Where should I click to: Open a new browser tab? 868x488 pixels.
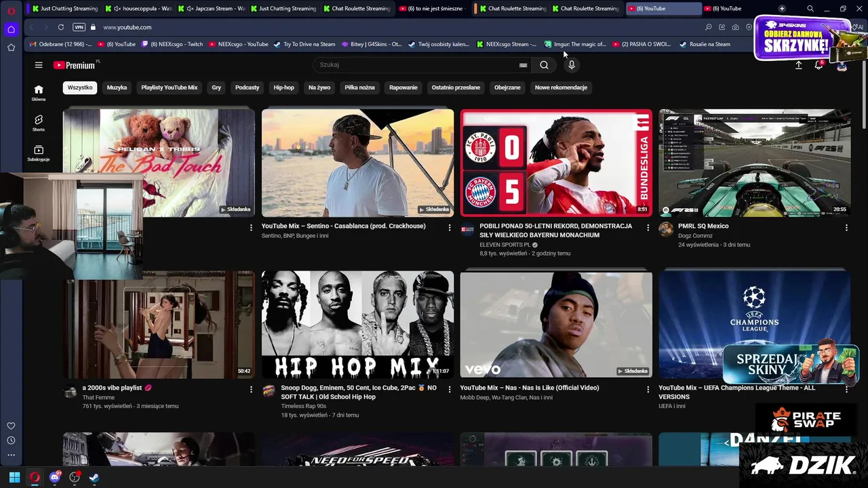(x=782, y=9)
